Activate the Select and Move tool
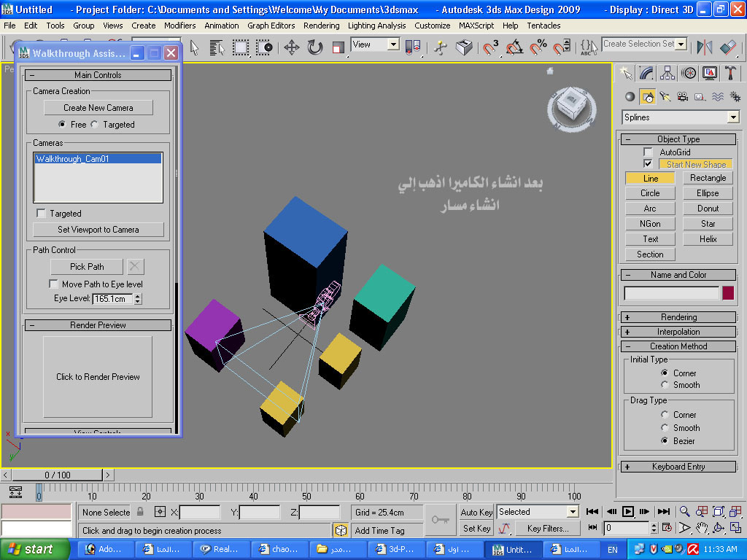 pyautogui.click(x=292, y=47)
